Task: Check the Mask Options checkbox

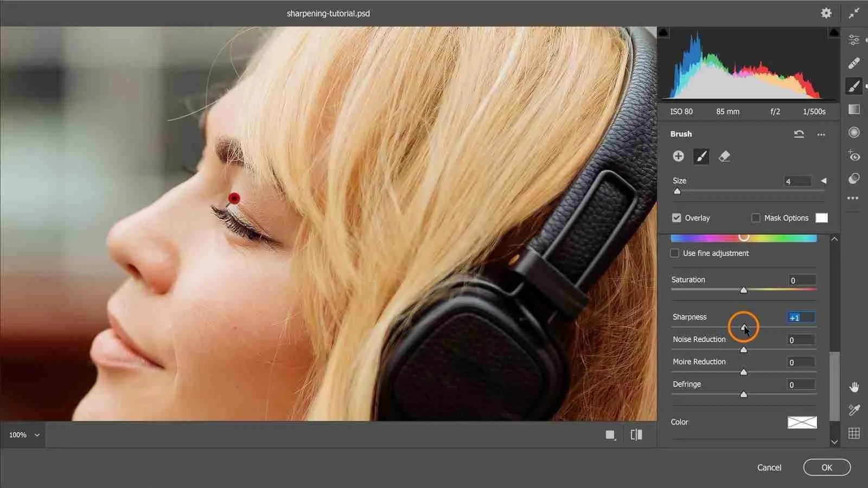Action: (755, 217)
